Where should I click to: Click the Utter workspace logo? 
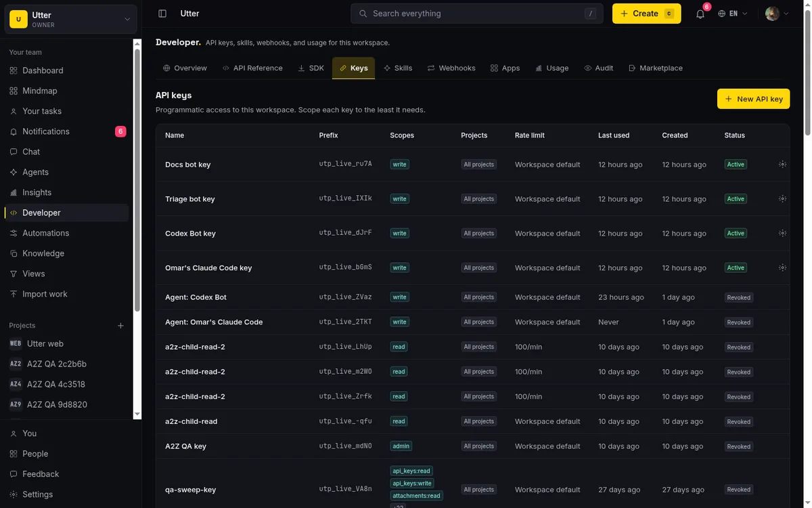18,19
